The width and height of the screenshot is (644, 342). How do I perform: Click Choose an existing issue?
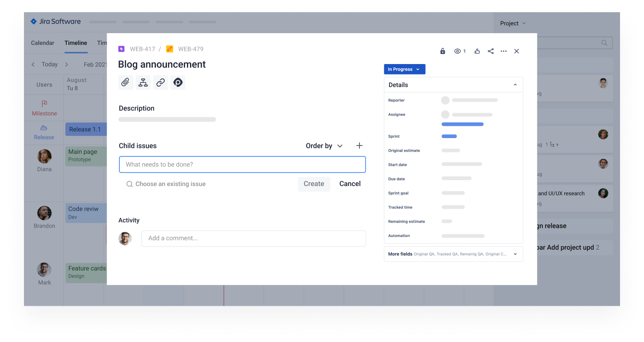pyautogui.click(x=170, y=184)
